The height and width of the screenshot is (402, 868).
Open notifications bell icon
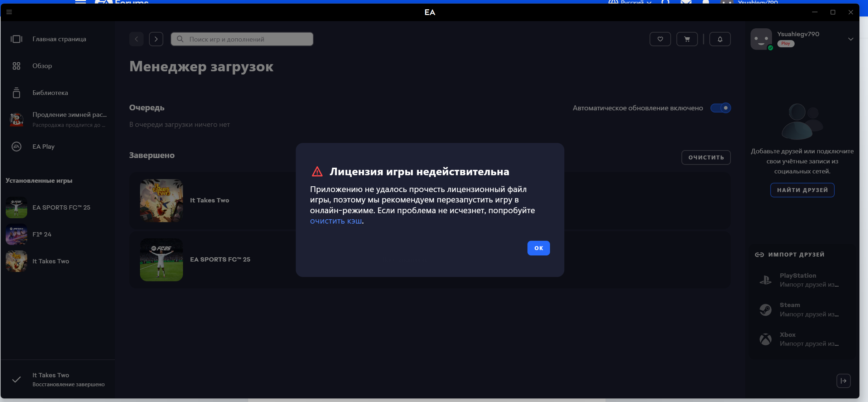point(720,39)
